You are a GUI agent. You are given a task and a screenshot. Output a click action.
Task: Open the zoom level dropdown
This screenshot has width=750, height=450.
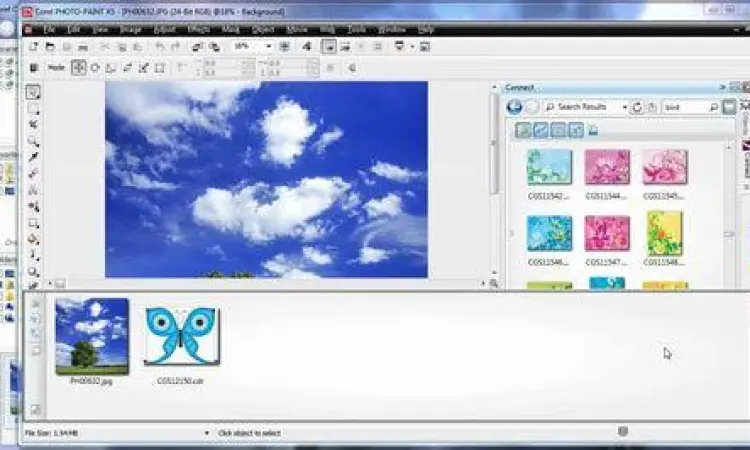point(269,46)
